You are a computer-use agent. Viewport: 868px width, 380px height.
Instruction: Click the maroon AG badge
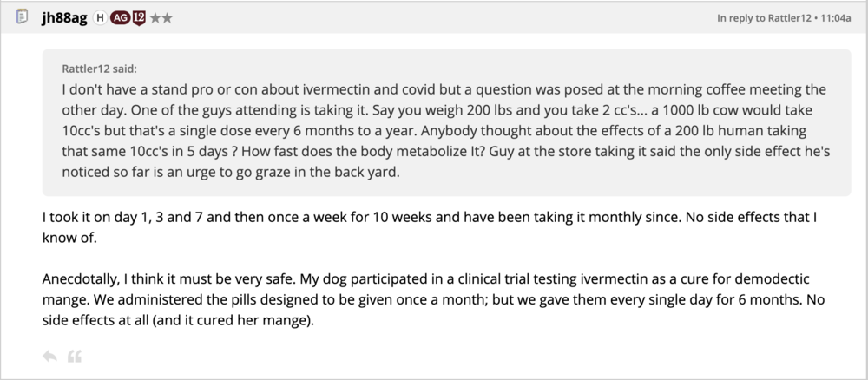point(122,18)
